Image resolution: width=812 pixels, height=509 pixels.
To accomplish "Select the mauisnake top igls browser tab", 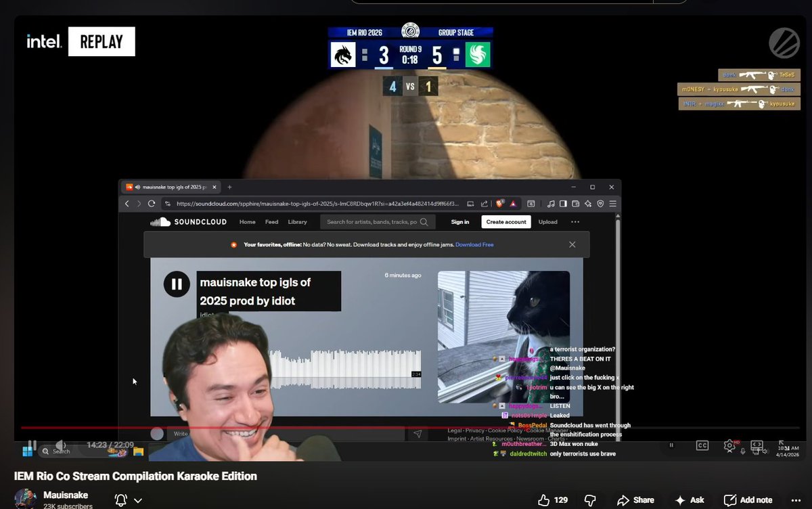I will 171,187.
